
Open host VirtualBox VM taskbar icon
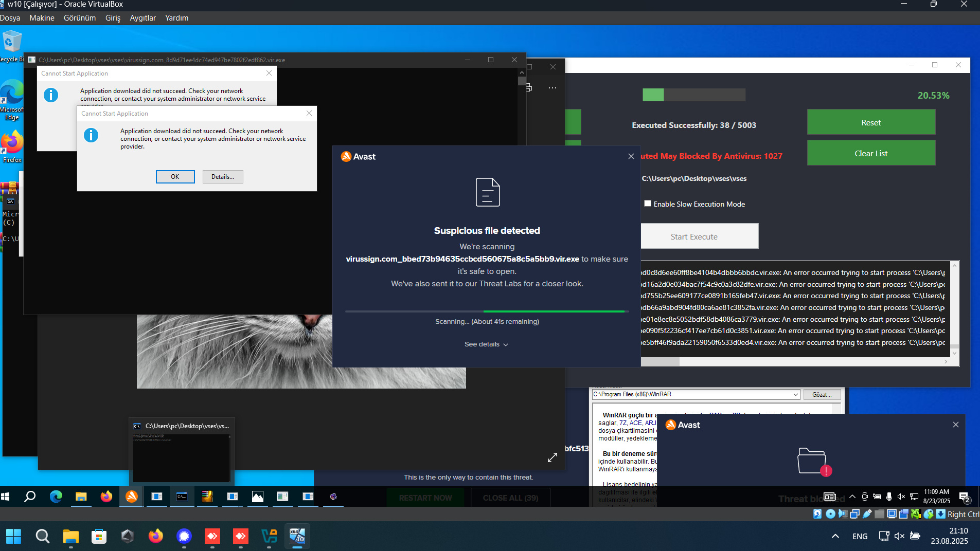[297, 537]
